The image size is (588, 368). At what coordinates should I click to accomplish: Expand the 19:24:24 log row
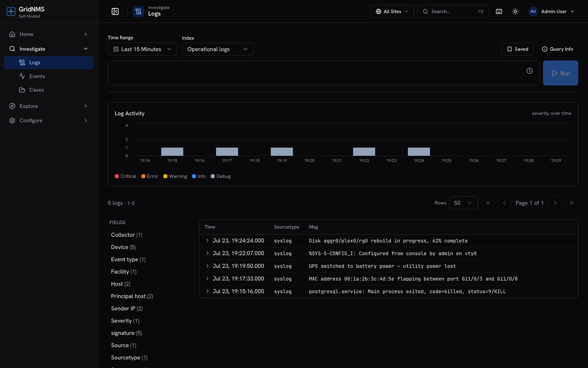(207, 240)
